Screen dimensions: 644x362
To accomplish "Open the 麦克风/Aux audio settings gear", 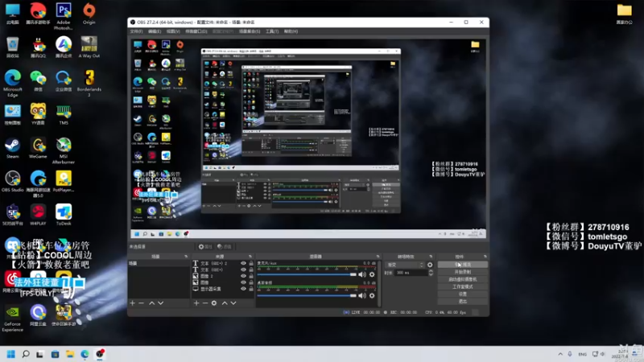I will coord(372,274).
